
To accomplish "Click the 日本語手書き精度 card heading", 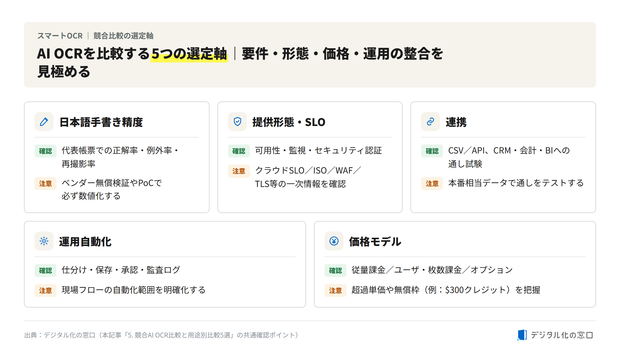I will tap(101, 122).
